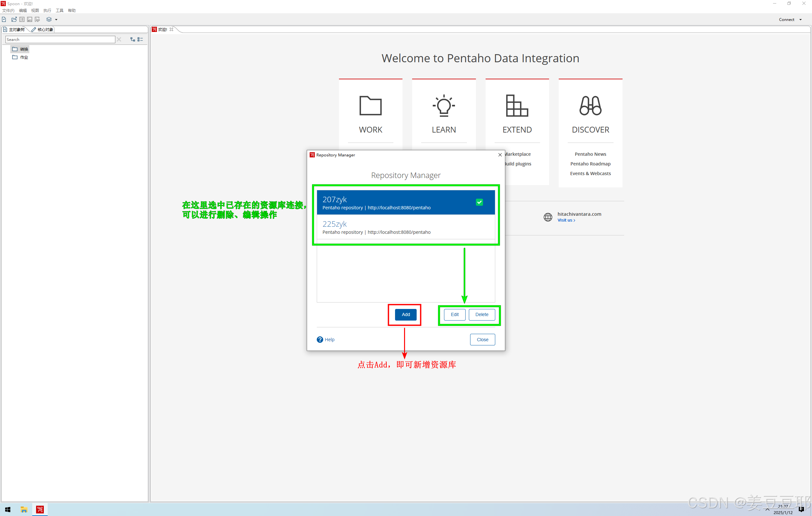Screen dimensions: 812x516
Task: Open the perspectives dropdown arrow in toolbar
Action: coord(56,20)
